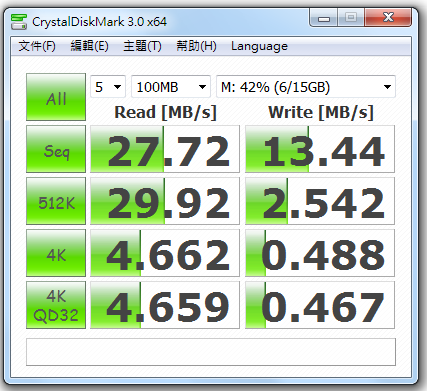
Task: Open the Language menu
Action: [259, 46]
